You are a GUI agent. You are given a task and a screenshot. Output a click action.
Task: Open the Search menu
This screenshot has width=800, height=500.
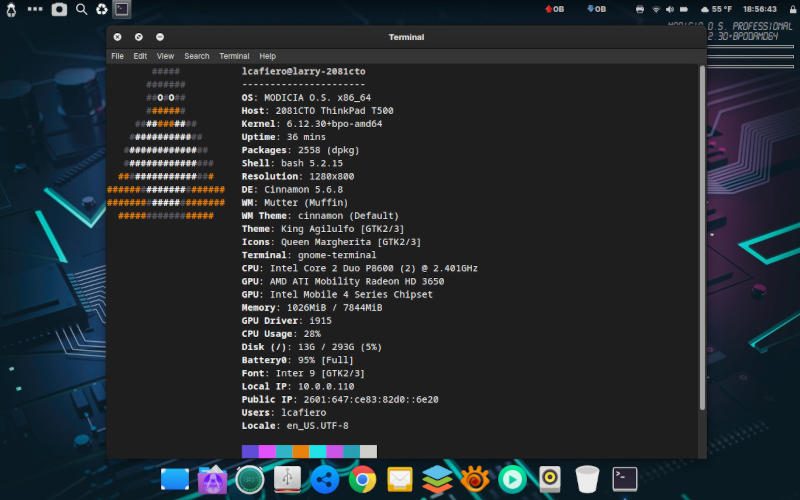click(x=196, y=56)
